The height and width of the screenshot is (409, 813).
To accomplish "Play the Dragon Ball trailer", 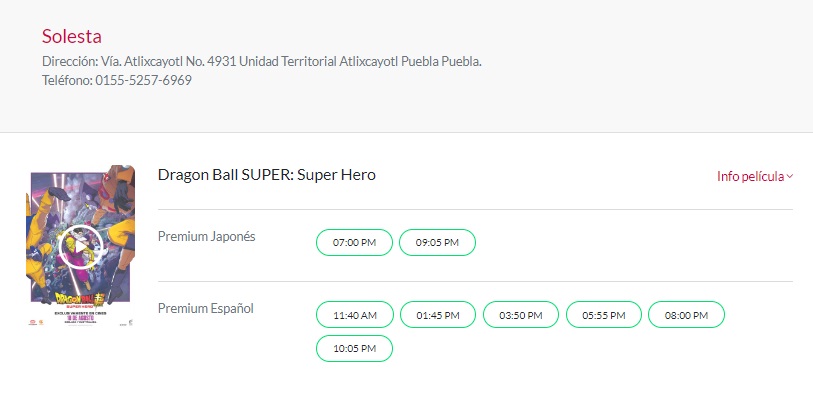I will pyautogui.click(x=80, y=246).
